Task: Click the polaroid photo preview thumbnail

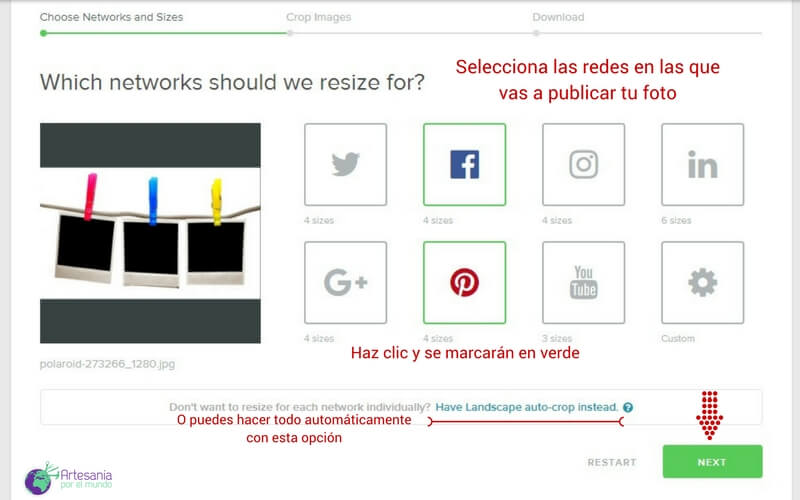Action: click(x=150, y=233)
